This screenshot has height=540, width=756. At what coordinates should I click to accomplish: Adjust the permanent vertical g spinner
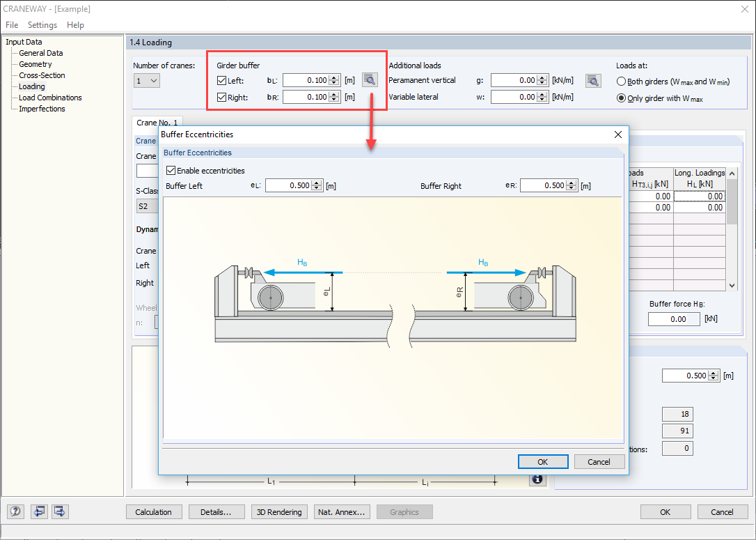pos(542,80)
